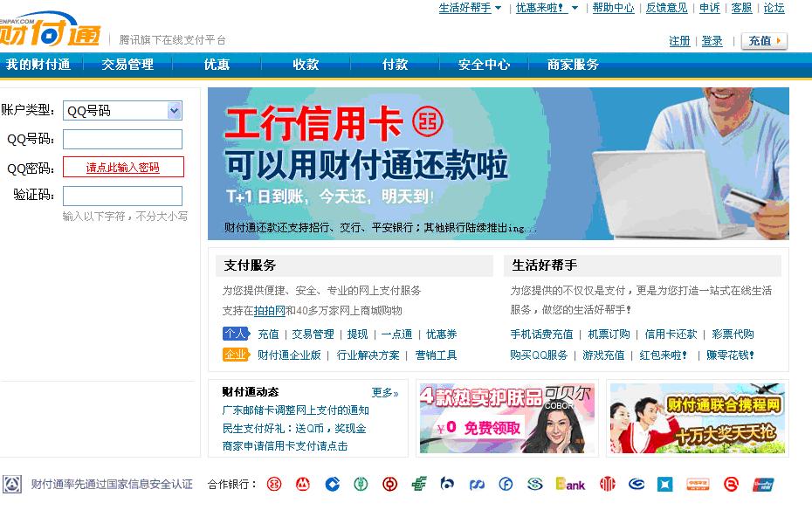The height and width of the screenshot is (510, 812).
Task: Open the 可贝尔 skincare promotion banner
Action: pyautogui.click(x=507, y=418)
